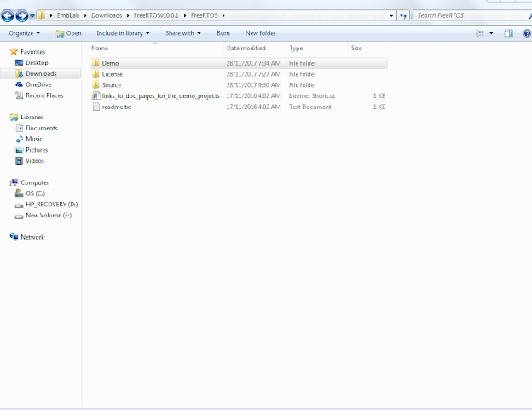Open the Pictures library

tap(37, 149)
